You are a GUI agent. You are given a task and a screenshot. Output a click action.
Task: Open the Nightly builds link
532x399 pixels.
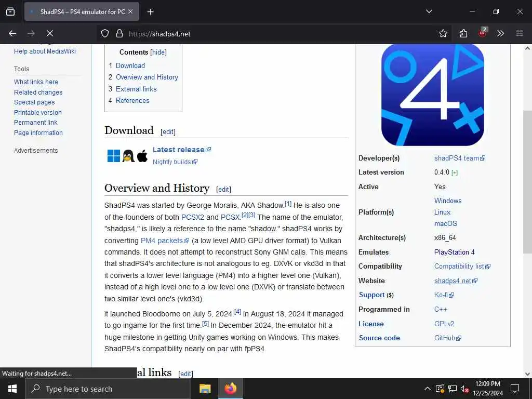coord(175,162)
